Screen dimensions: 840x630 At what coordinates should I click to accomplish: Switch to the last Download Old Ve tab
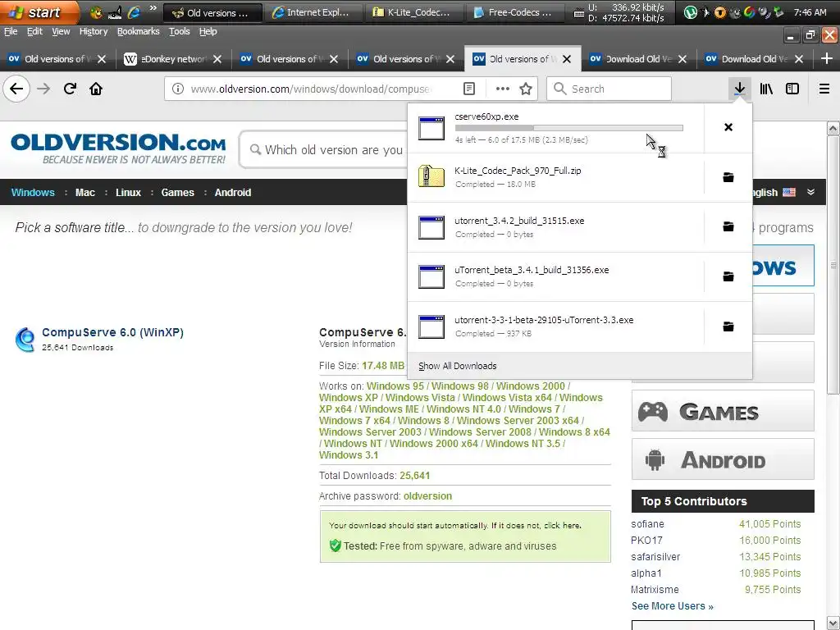756,59
